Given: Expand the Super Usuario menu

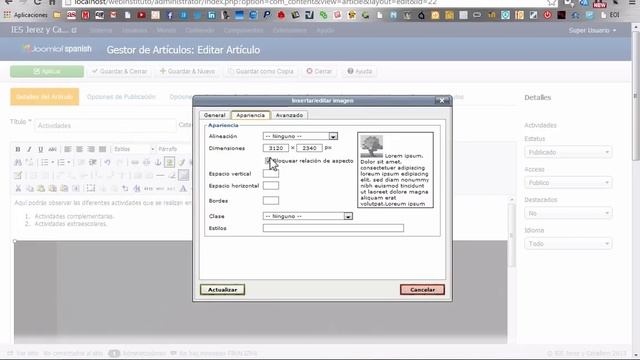Looking at the screenshot, I should (592, 31).
